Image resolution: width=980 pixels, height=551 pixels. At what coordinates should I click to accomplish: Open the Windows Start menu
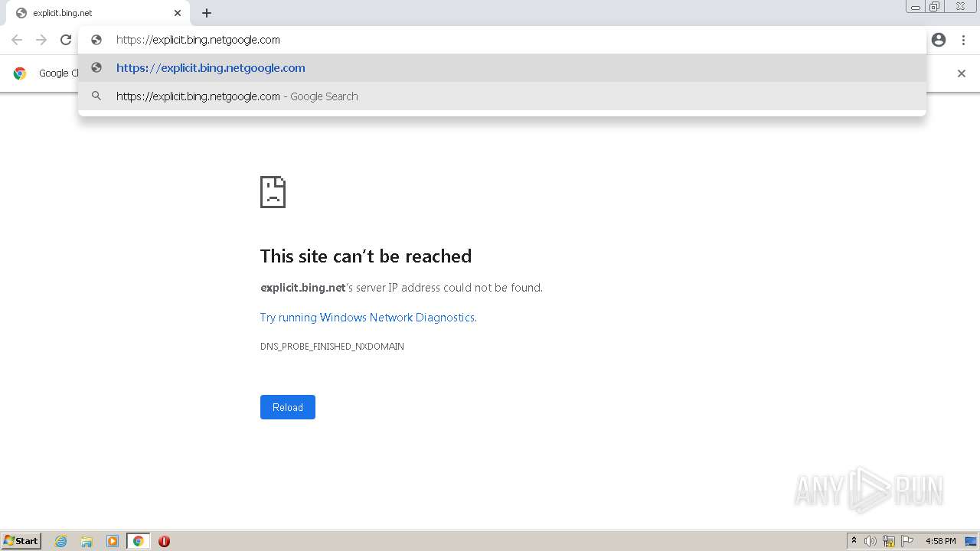click(21, 541)
